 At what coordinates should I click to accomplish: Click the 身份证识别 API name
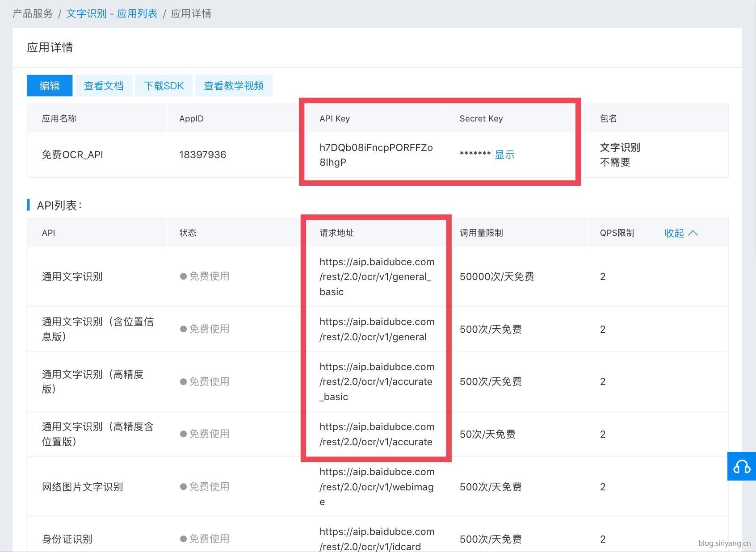[x=67, y=539]
